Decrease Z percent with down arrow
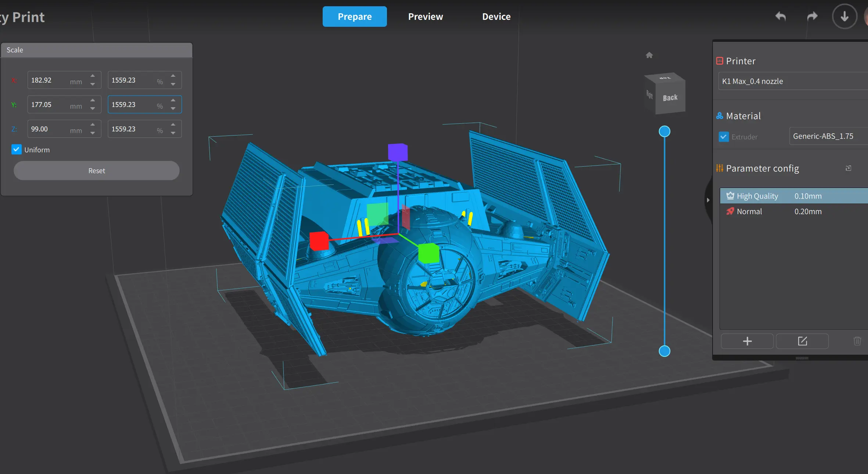868x474 pixels. pos(173,133)
